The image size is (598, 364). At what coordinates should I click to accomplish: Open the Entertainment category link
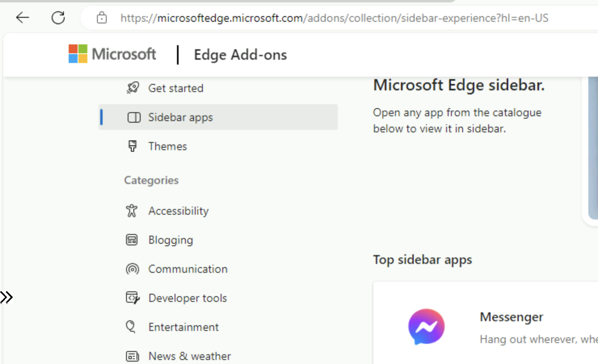183,326
